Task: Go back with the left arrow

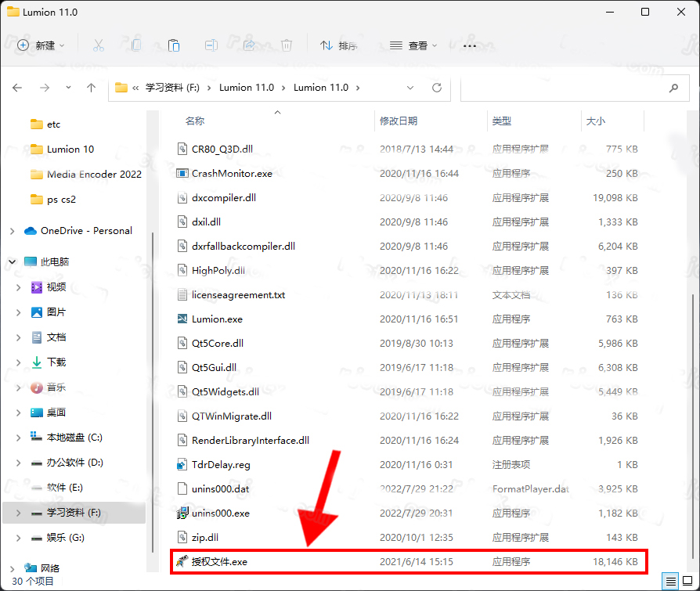Action: pyautogui.click(x=17, y=88)
